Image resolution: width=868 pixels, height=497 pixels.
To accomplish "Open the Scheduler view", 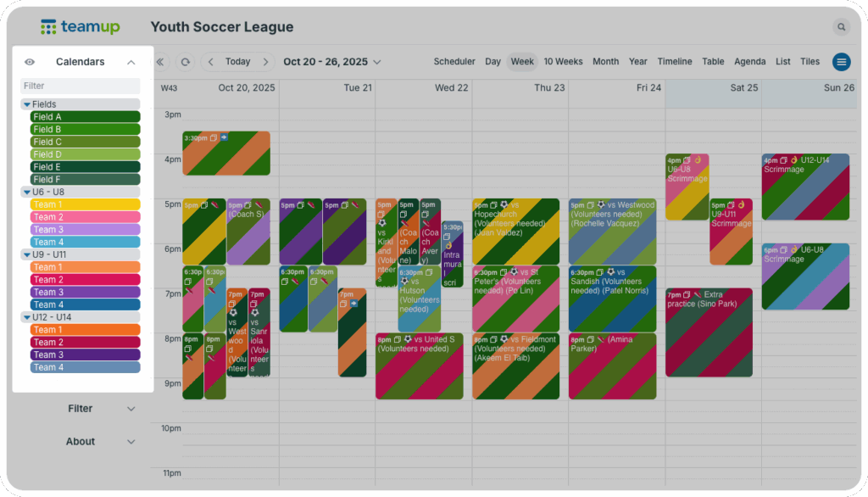I will (x=454, y=62).
